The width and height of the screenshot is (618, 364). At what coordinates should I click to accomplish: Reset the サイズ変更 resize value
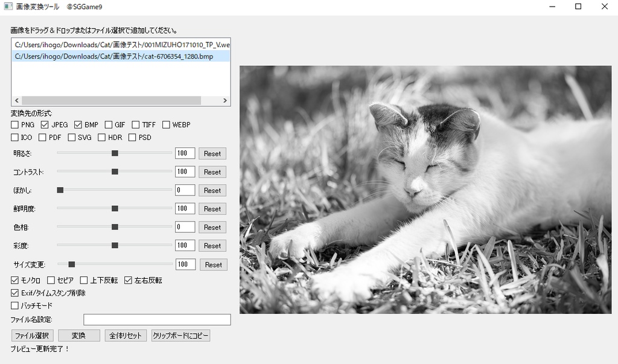tap(214, 264)
